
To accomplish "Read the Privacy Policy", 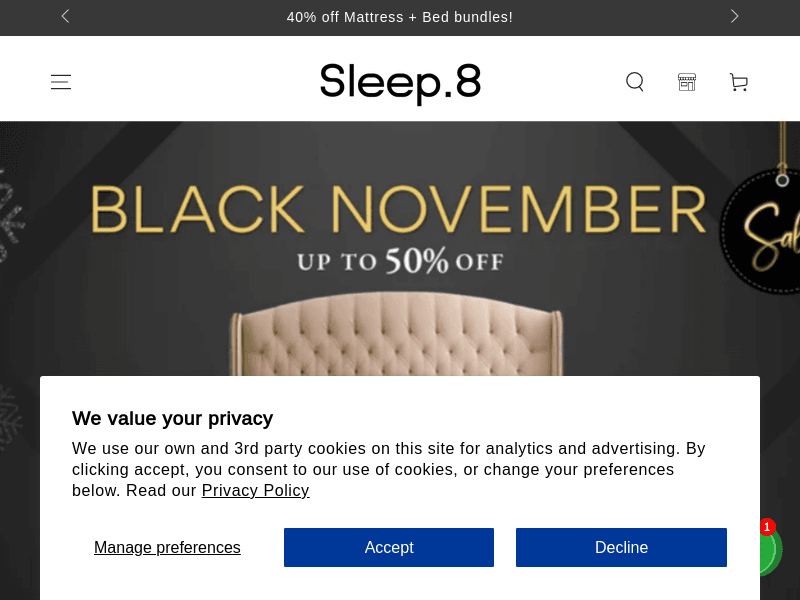I will 255,490.
